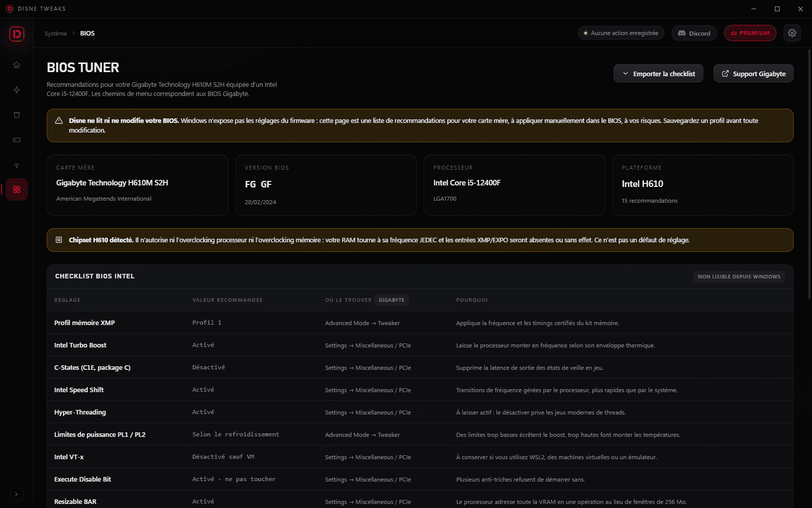Open settings with the gear icon
The width and height of the screenshot is (812, 508).
point(792,33)
